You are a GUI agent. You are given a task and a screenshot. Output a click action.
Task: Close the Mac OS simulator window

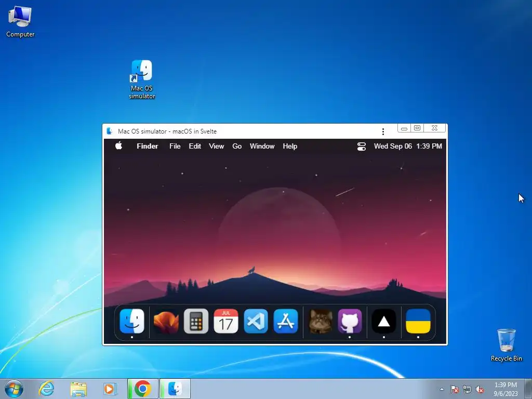point(434,128)
